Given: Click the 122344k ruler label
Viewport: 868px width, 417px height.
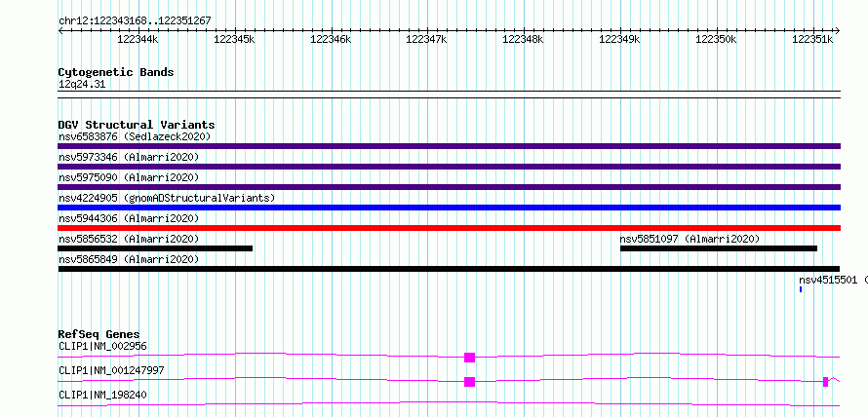Looking at the screenshot, I should [x=138, y=40].
